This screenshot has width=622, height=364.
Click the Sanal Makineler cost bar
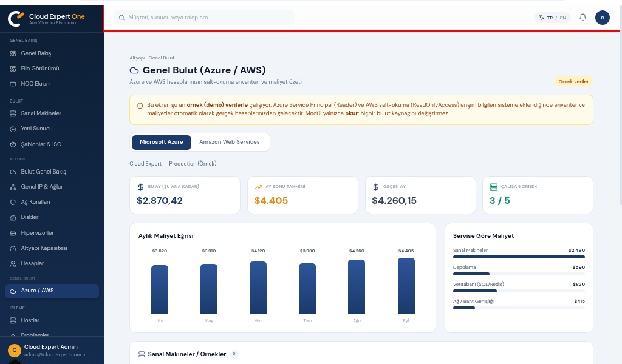tap(519, 257)
